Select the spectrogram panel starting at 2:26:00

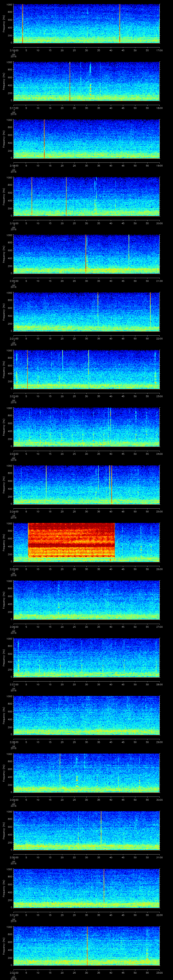(x=86, y=600)
